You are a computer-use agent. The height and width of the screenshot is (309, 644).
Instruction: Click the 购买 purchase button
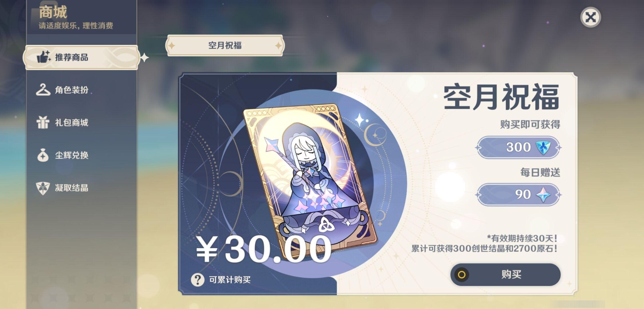coord(505,274)
